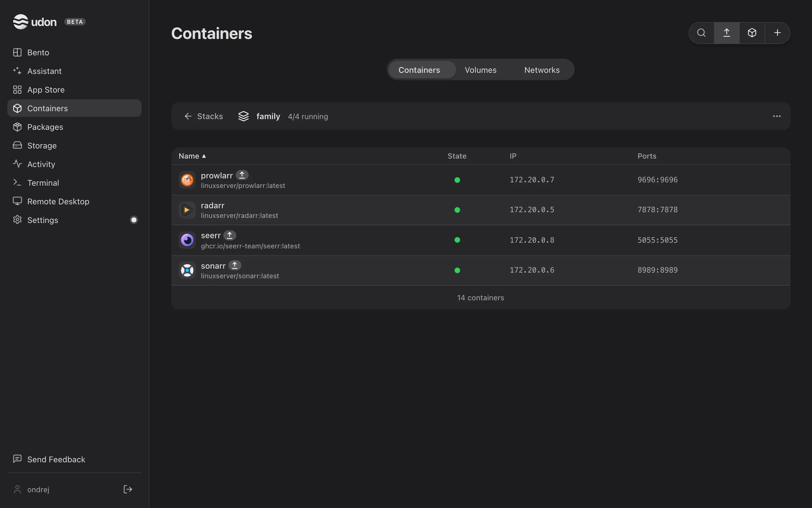Open the Storage section

(x=74, y=145)
